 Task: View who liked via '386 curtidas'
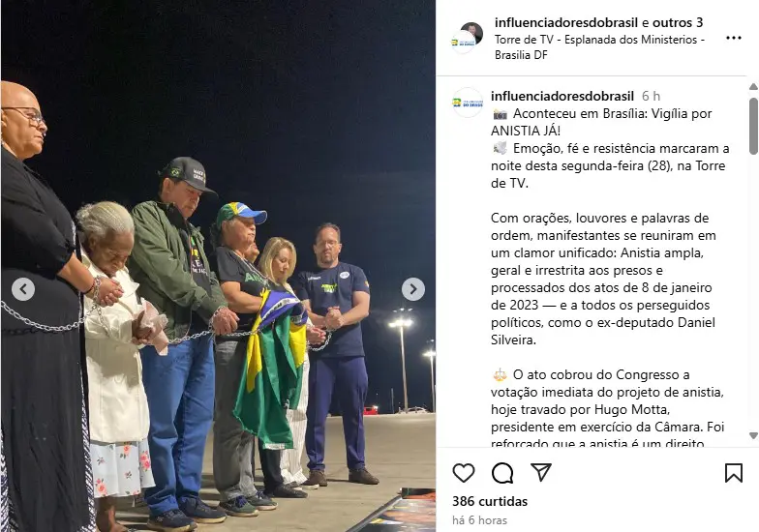click(490, 501)
